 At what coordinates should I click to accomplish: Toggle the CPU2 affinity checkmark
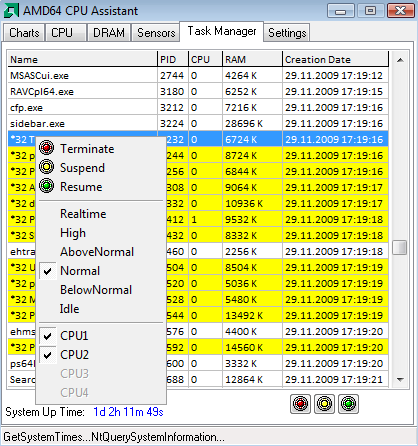point(48,355)
